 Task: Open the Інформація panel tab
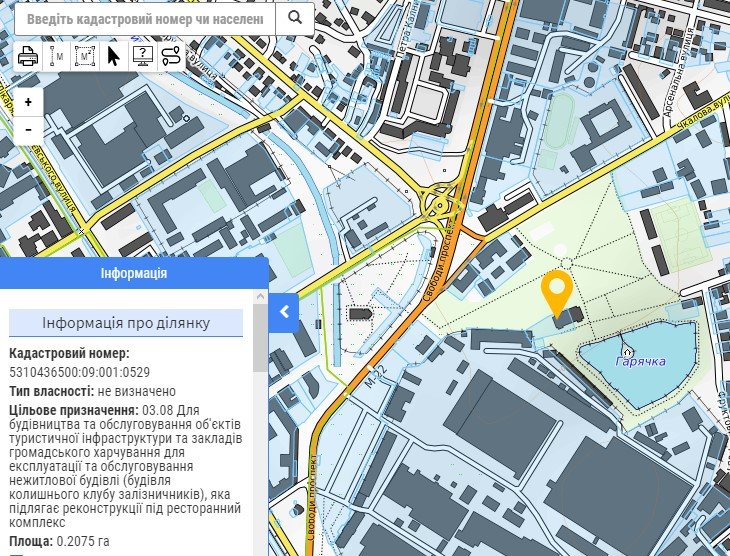point(134,273)
